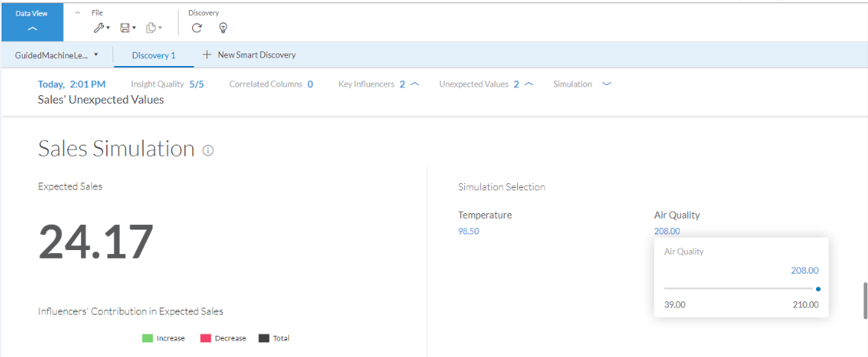
Task: Click plus icon for New Smart Discovery
Action: [x=207, y=55]
